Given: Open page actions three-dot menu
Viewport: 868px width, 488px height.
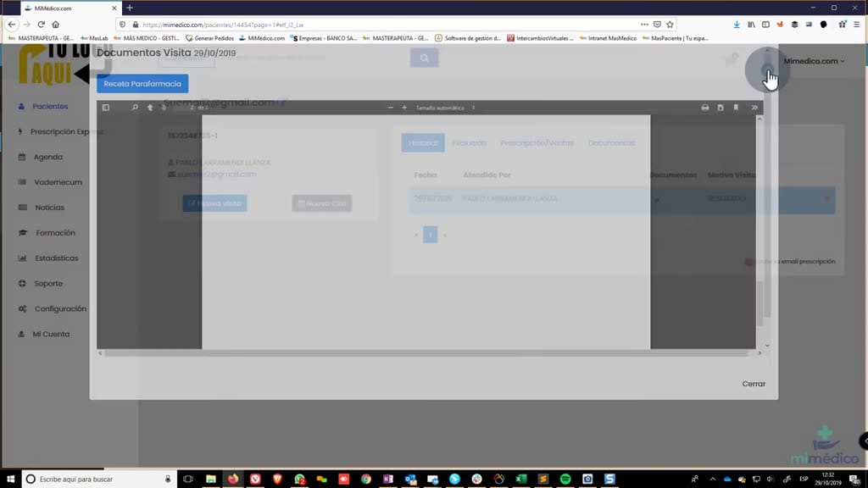Looking at the screenshot, I should pyautogui.click(x=644, y=25).
